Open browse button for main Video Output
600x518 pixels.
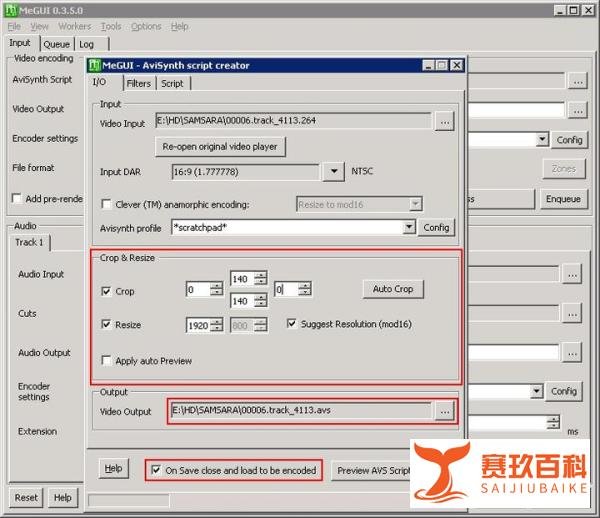tap(578, 111)
